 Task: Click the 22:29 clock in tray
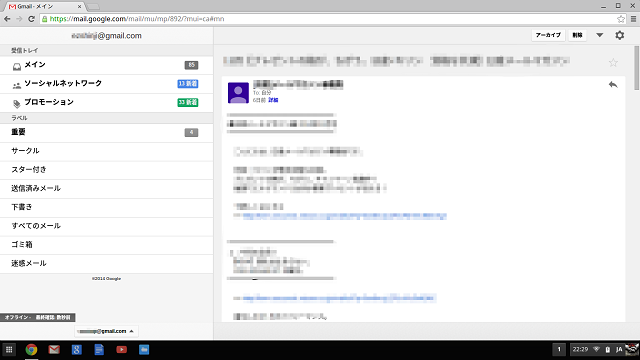click(x=580, y=349)
